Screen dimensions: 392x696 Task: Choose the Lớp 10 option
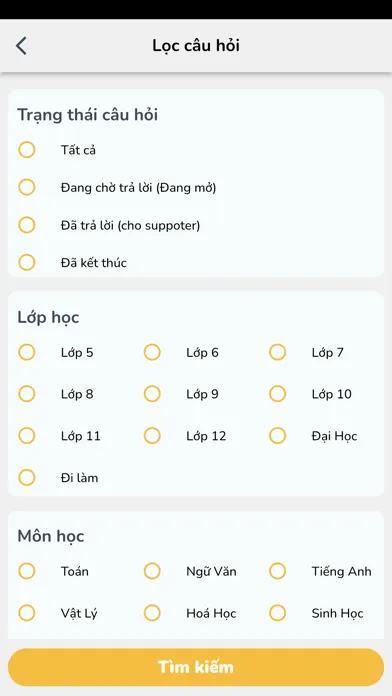coord(277,394)
